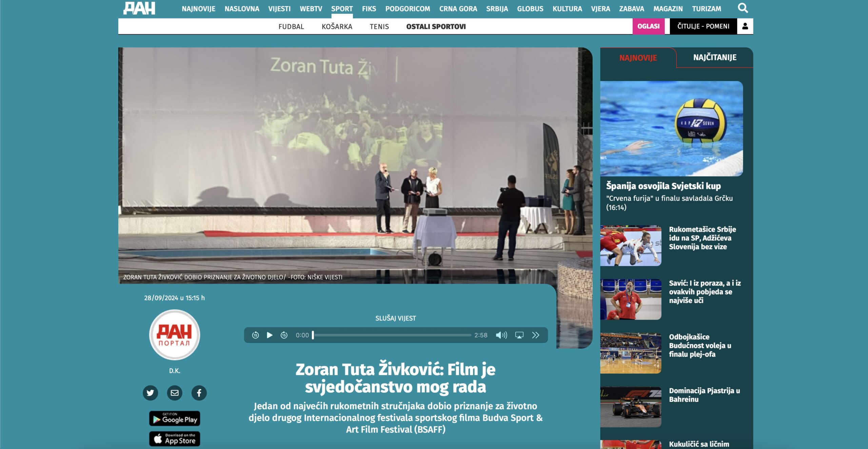This screenshot has height=449, width=868.
Task: Share article on Facebook
Action: 199,393
